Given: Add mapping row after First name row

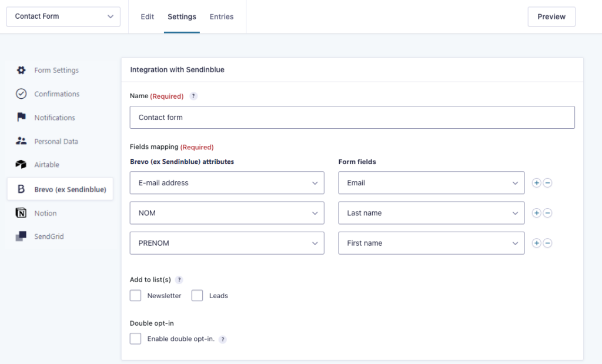Looking at the screenshot, I should (x=536, y=243).
